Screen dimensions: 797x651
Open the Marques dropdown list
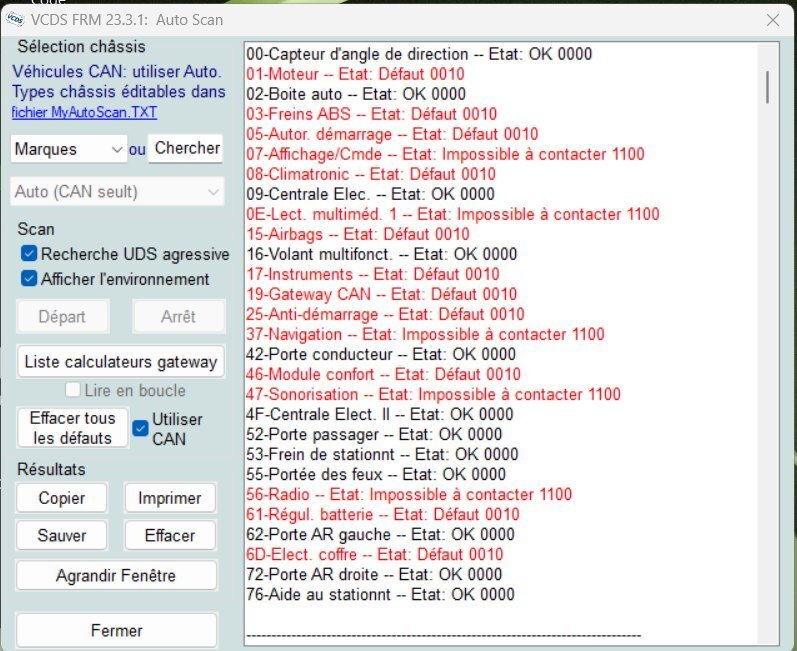coord(69,149)
